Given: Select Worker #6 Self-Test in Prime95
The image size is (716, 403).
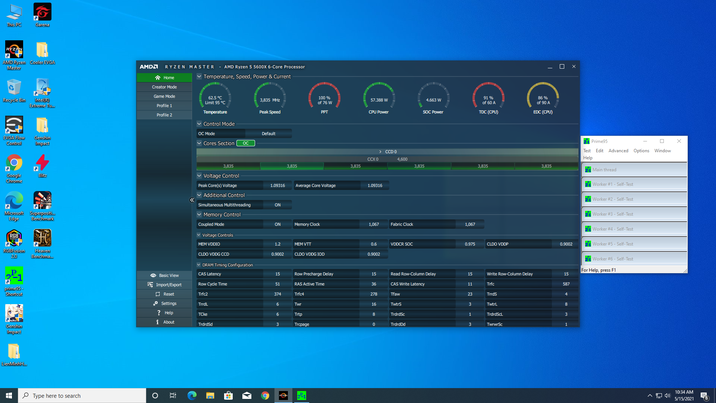Looking at the screenshot, I should (634, 259).
